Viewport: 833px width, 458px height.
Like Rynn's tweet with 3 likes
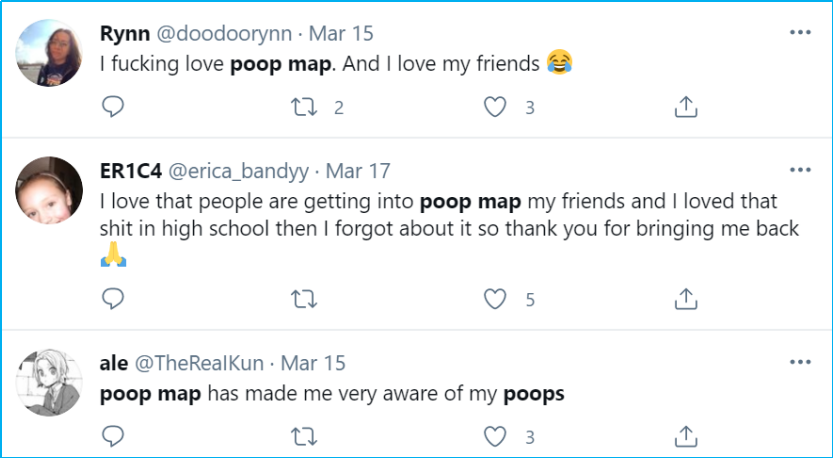[x=495, y=107]
